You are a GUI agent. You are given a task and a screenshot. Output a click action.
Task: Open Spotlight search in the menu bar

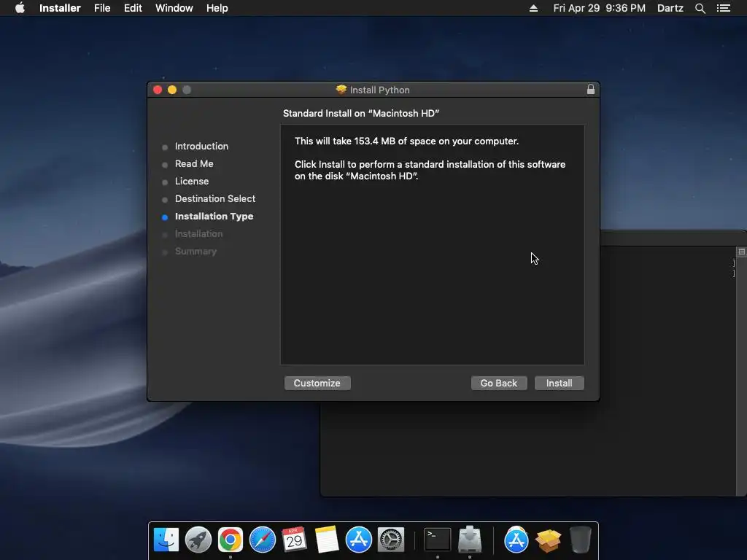[700, 8]
